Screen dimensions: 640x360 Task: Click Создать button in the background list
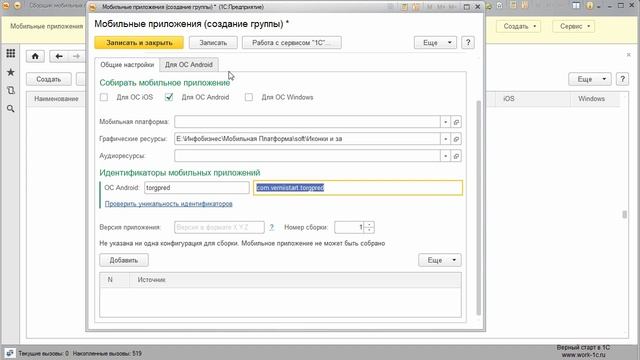pyautogui.click(x=49, y=79)
